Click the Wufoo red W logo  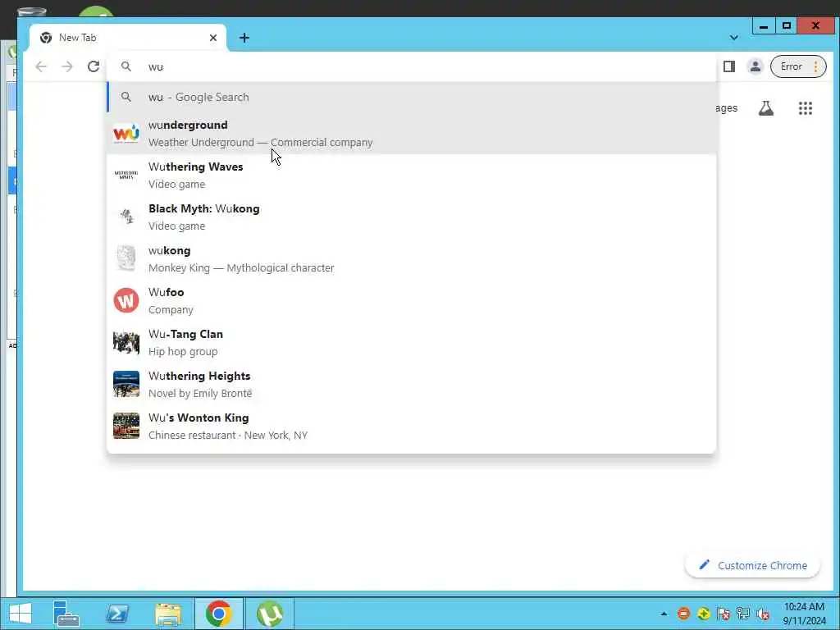click(x=126, y=300)
